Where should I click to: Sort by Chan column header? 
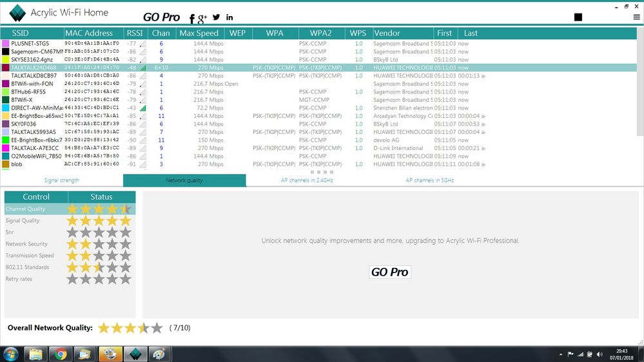tap(161, 33)
